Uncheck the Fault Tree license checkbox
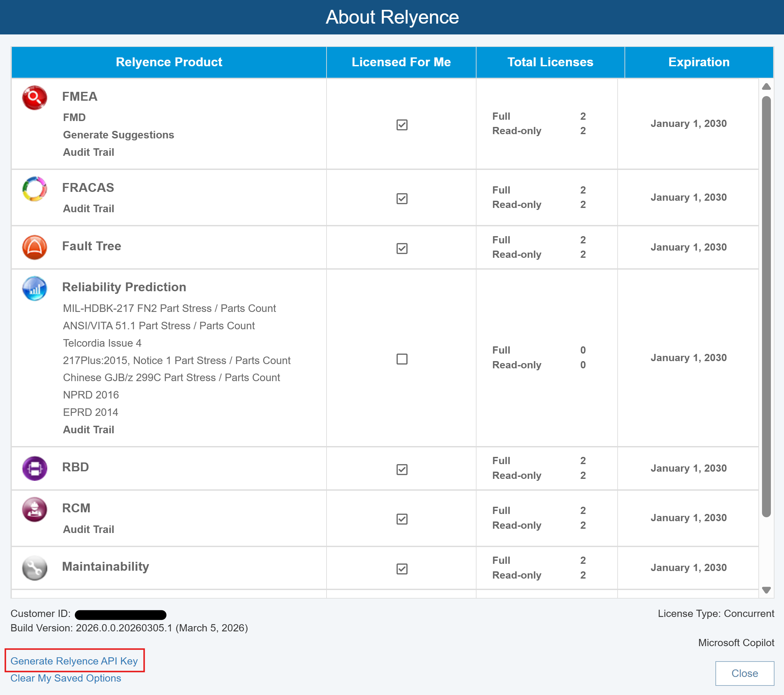 [402, 248]
